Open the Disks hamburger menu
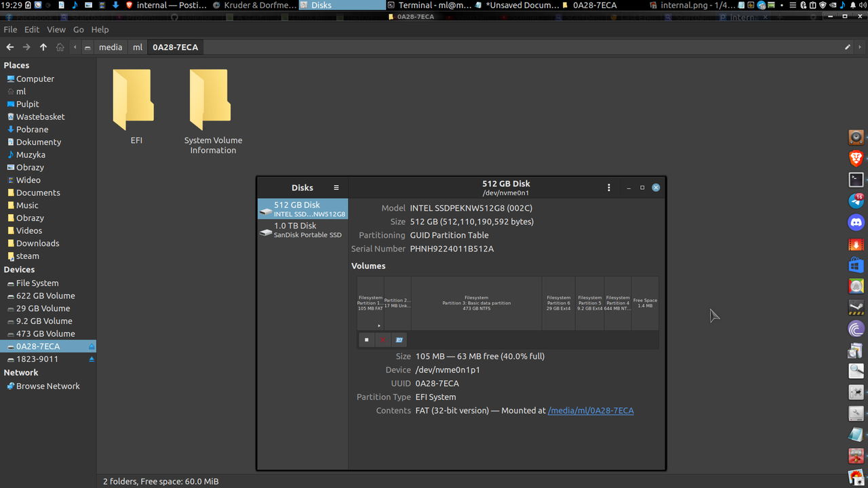The image size is (868, 488). pos(336,187)
